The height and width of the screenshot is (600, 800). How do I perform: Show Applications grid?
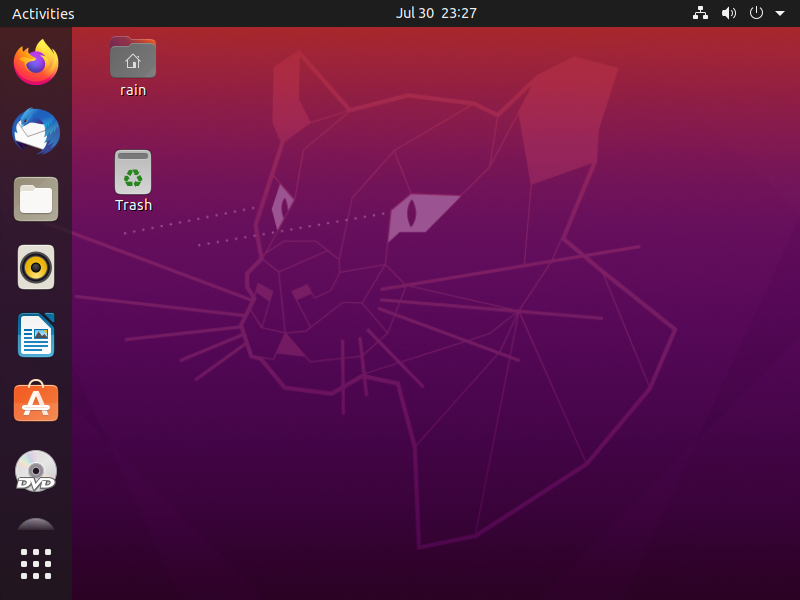(x=36, y=564)
